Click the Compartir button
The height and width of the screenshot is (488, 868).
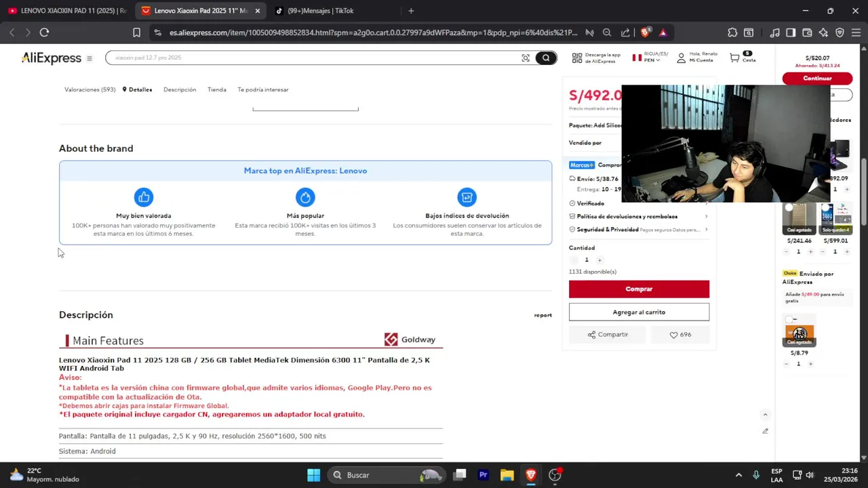608,335
